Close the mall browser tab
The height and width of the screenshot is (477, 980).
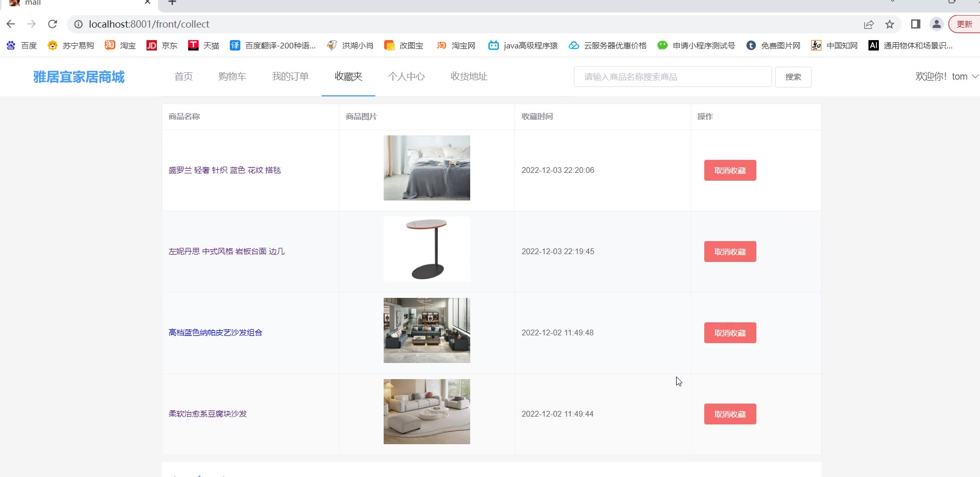coord(148,2)
